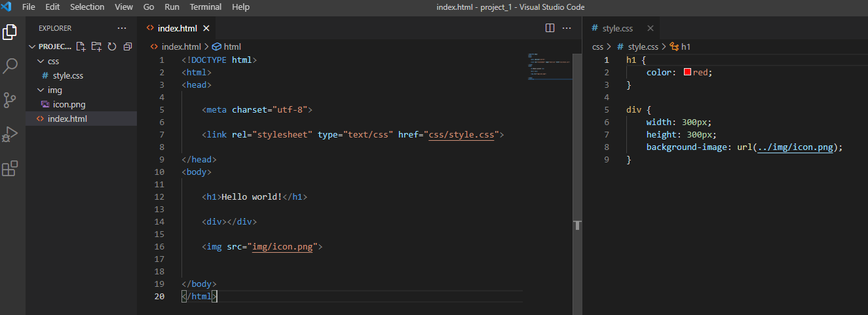Split the index.html editor right
This screenshot has height=315, width=868.
(x=550, y=28)
